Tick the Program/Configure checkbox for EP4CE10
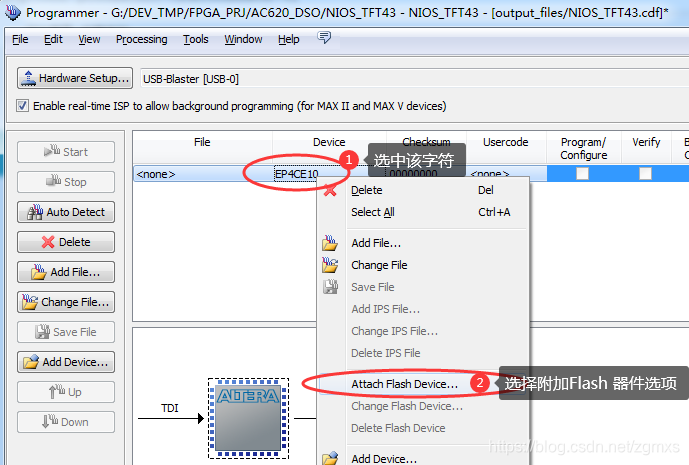The height and width of the screenshot is (465, 689). 582,174
